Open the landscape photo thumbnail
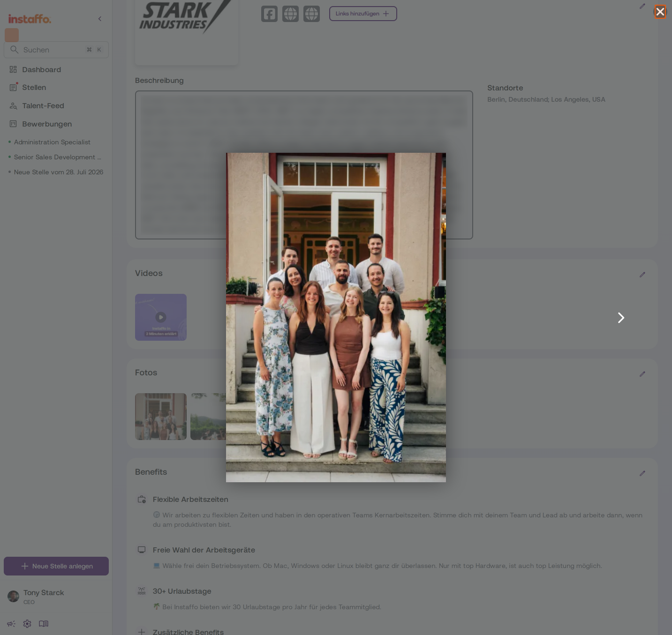Screen dimensions: 672x635 pyautogui.click(x=208, y=417)
